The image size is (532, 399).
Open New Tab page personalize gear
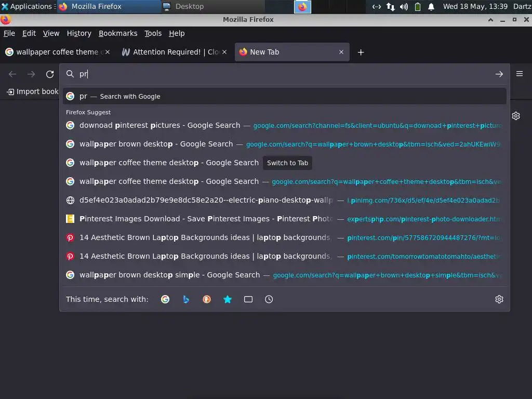[516, 116]
